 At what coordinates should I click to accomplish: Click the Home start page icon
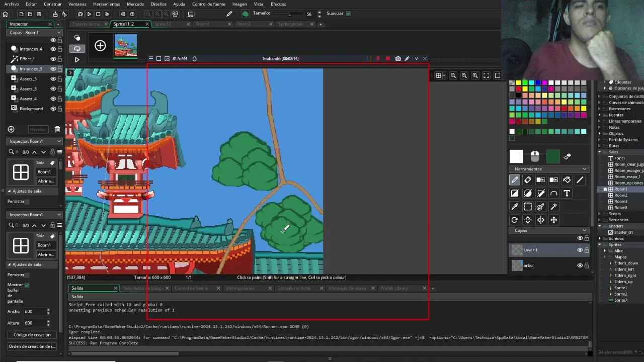click(x=5, y=14)
